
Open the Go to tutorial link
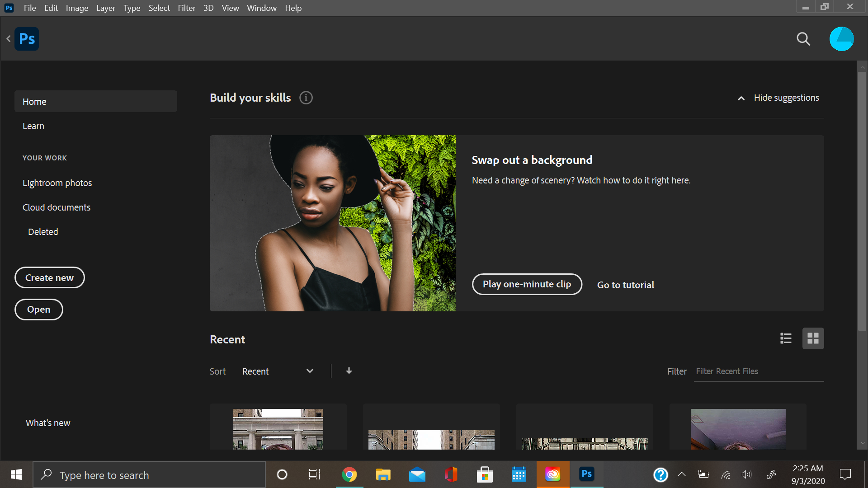(x=625, y=285)
